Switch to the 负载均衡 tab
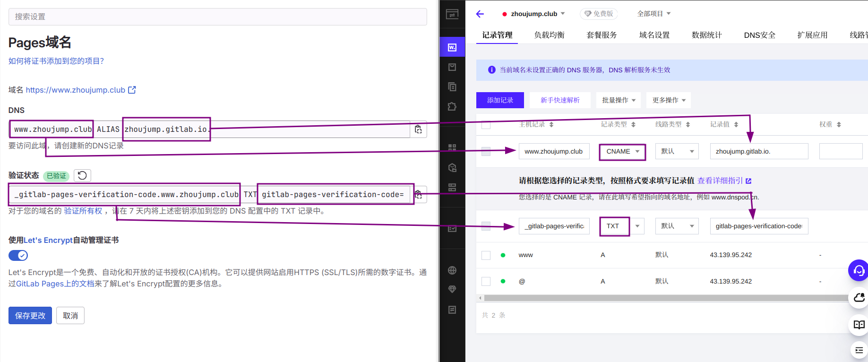 click(550, 35)
